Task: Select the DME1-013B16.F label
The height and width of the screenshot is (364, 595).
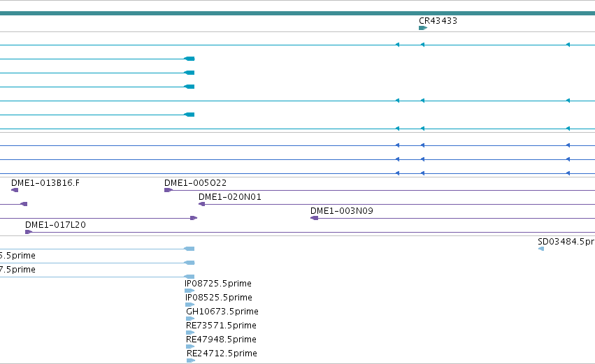Action: coord(45,183)
